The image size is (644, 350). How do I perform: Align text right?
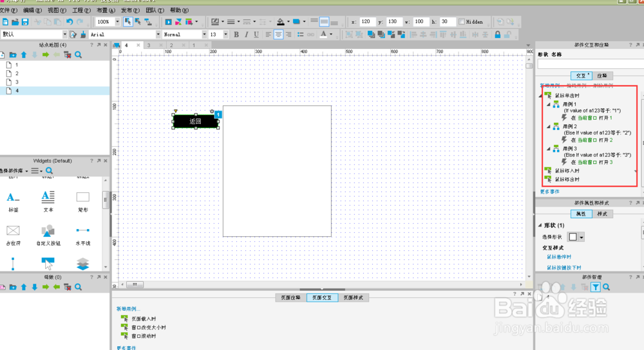(289, 35)
